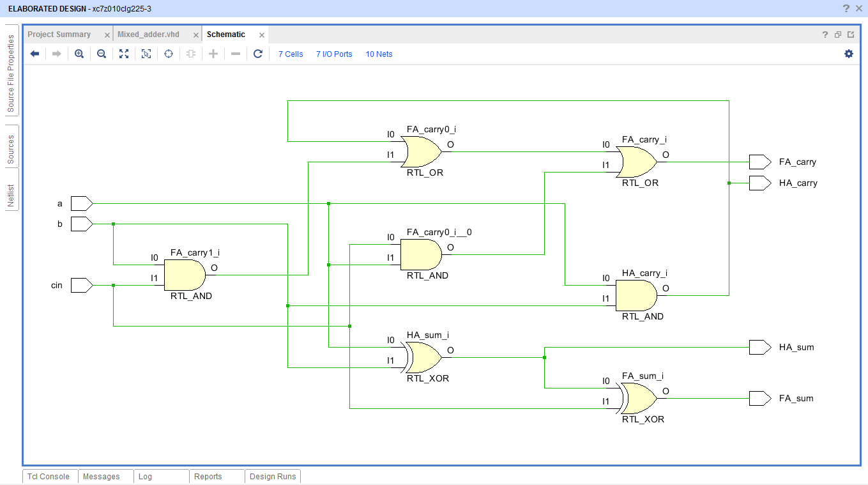
Task: Switch to the Tcl Console panel
Action: pyautogui.click(x=48, y=476)
